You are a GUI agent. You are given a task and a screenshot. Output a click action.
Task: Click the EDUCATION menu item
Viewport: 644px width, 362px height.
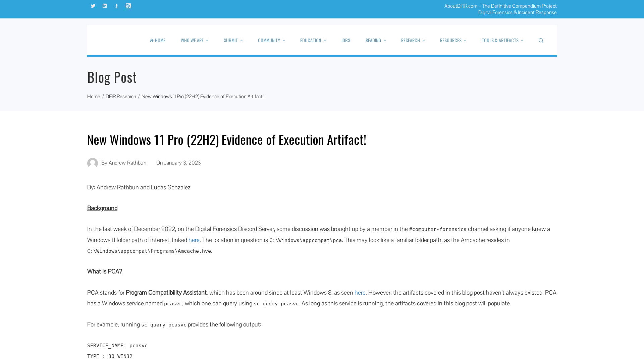(x=313, y=40)
